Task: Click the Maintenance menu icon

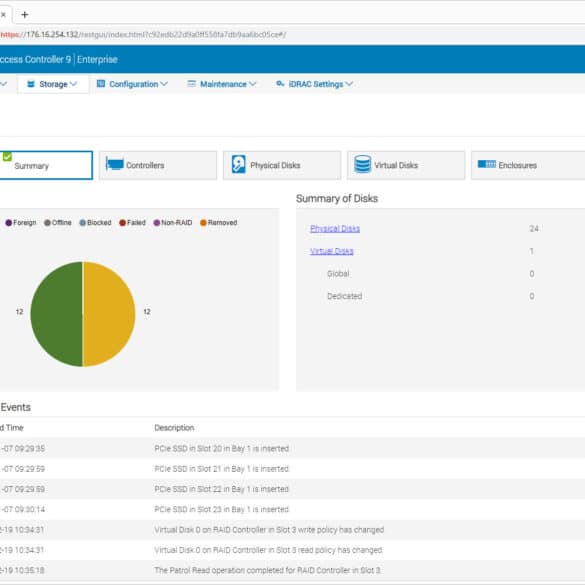Action: [191, 84]
